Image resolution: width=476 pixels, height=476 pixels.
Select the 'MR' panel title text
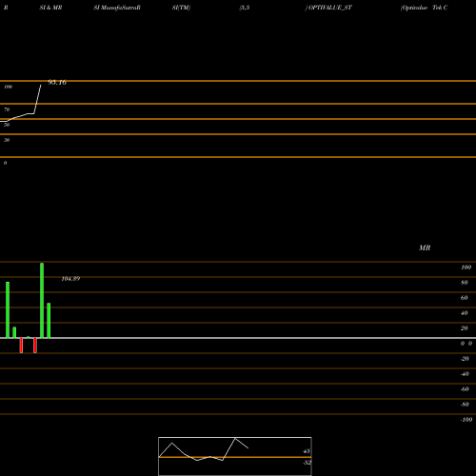click(425, 248)
